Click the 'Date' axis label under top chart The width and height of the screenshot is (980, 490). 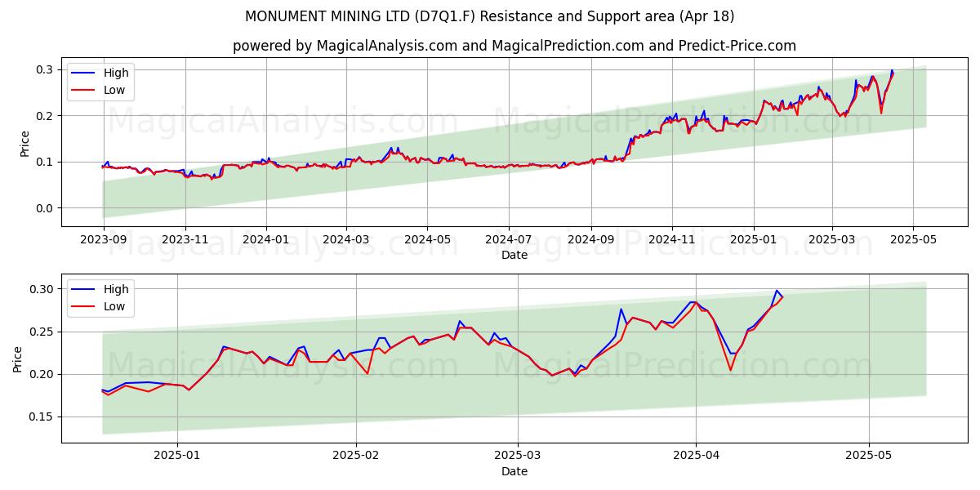click(x=514, y=256)
